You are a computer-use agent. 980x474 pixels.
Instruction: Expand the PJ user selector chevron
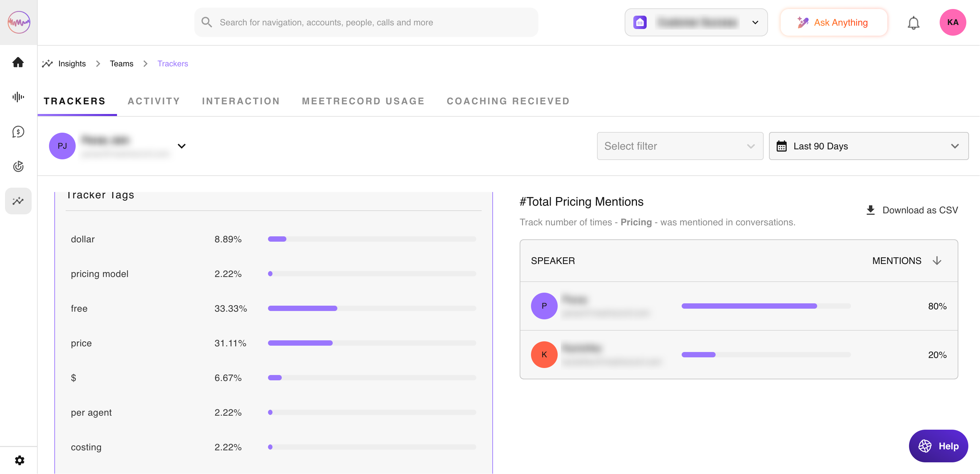[x=181, y=146]
